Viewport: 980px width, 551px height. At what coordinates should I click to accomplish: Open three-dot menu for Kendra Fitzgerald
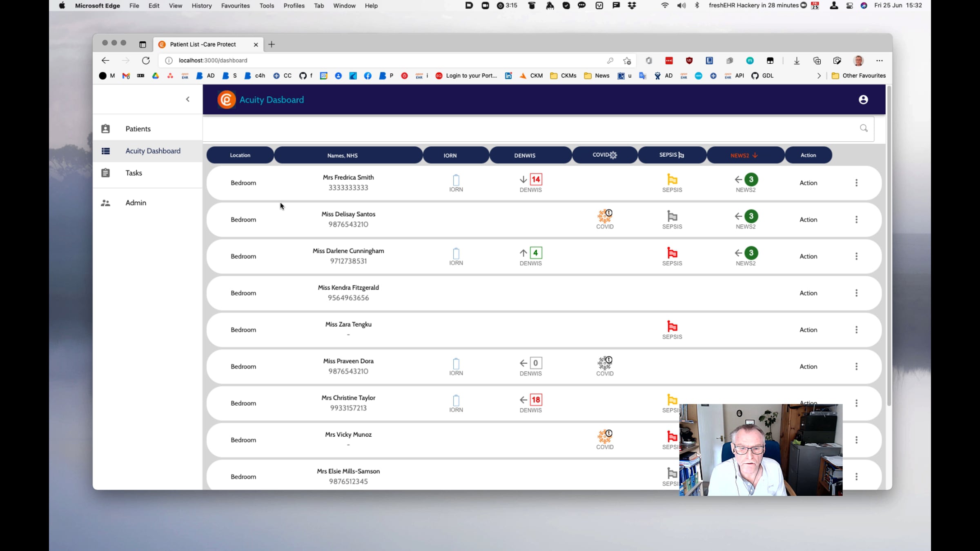[x=856, y=293]
